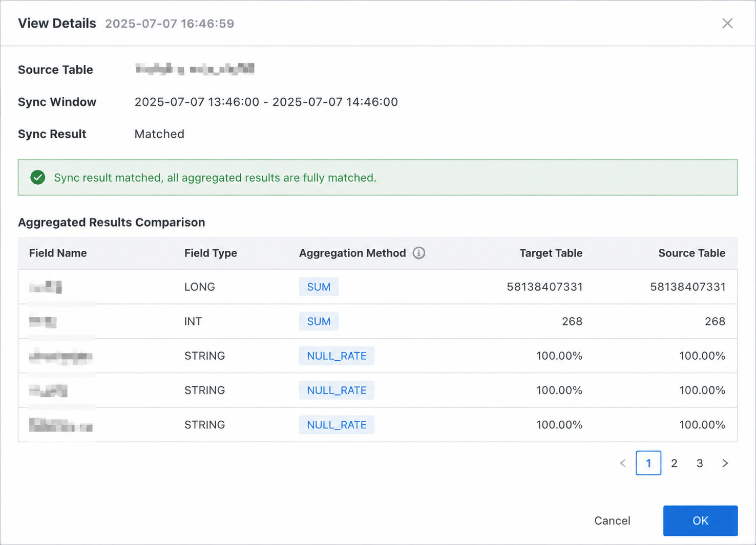The width and height of the screenshot is (756, 545).
Task: Jump to page 2
Action: (x=674, y=463)
